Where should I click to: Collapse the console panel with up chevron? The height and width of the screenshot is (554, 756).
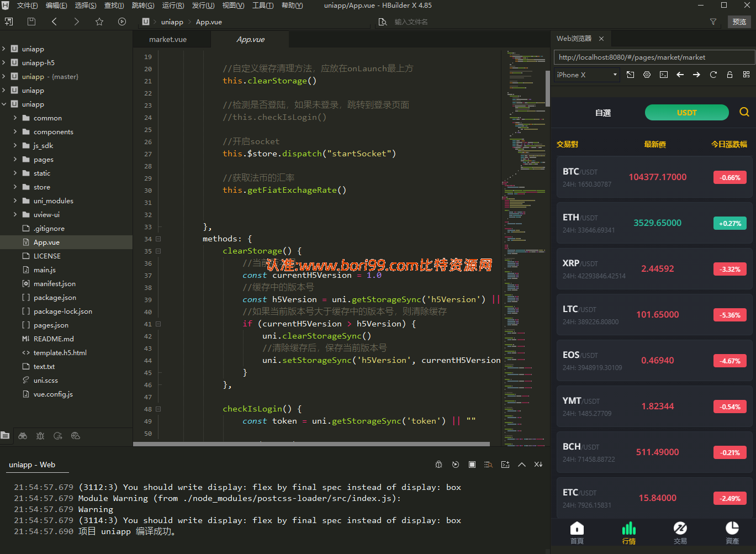[x=522, y=465]
